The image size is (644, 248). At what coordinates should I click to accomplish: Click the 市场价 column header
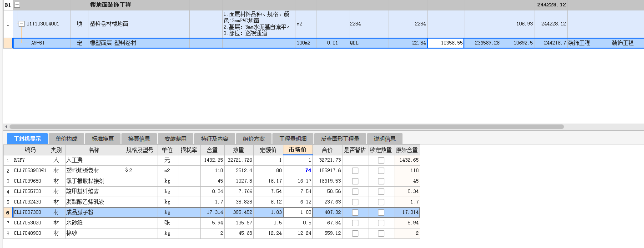click(298, 149)
